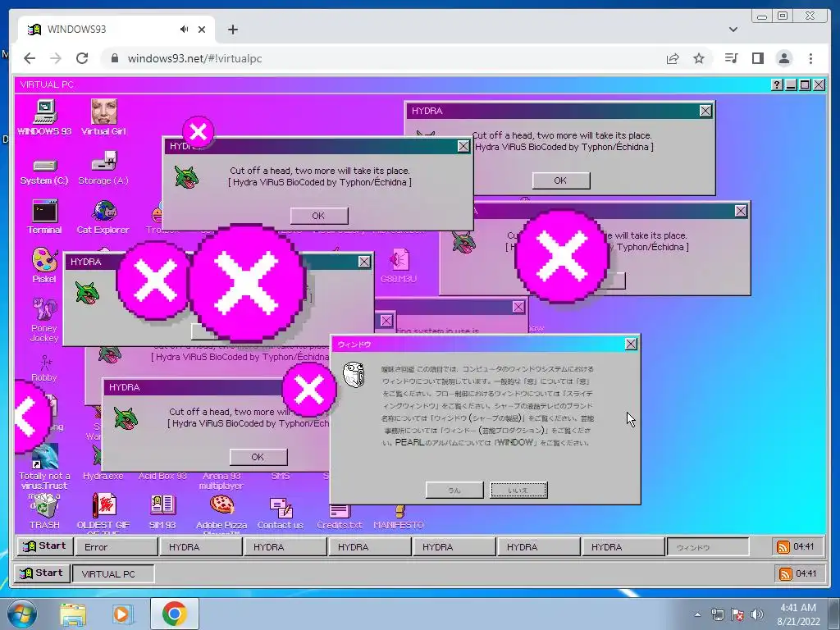Screen dimensions: 840x630
Task: Open the G80.M3U audio file icon
Action: click(x=399, y=265)
